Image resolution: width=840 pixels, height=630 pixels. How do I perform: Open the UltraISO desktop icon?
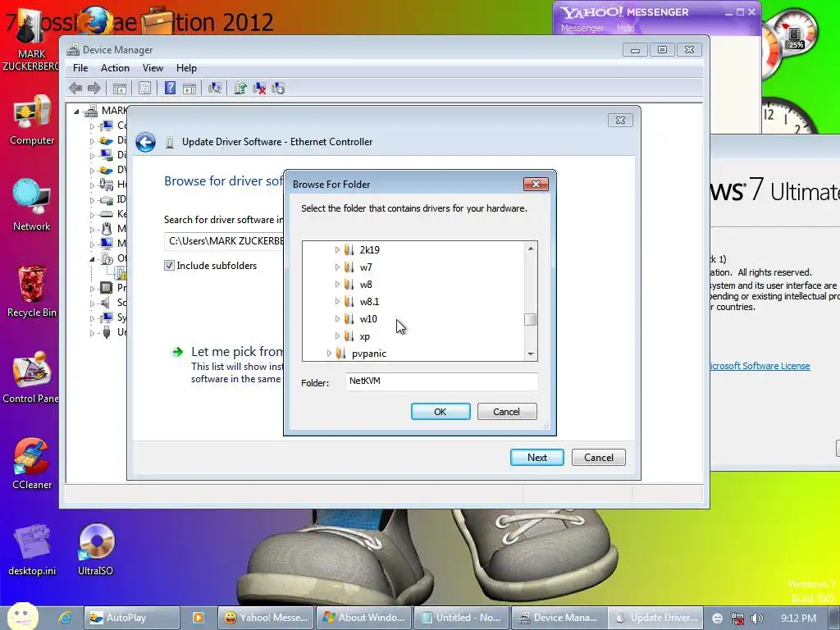point(96,550)
